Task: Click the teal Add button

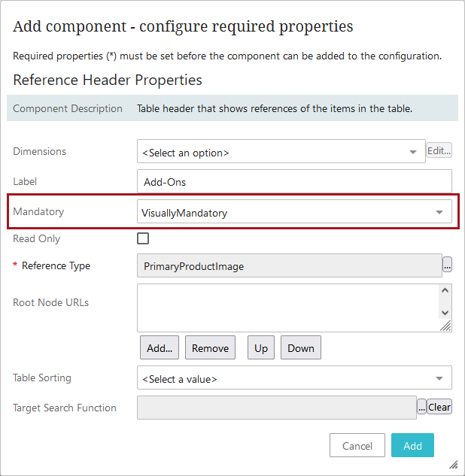Action: point(412,446)
